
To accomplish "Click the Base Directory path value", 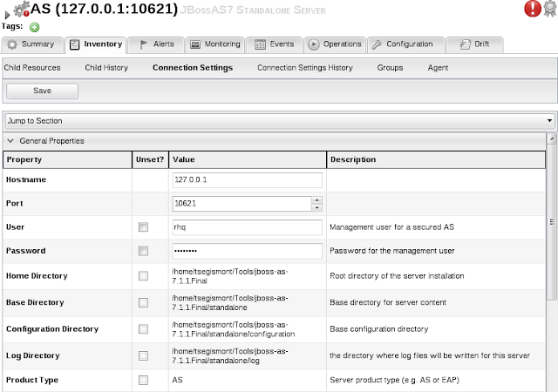I will [230, 303].
